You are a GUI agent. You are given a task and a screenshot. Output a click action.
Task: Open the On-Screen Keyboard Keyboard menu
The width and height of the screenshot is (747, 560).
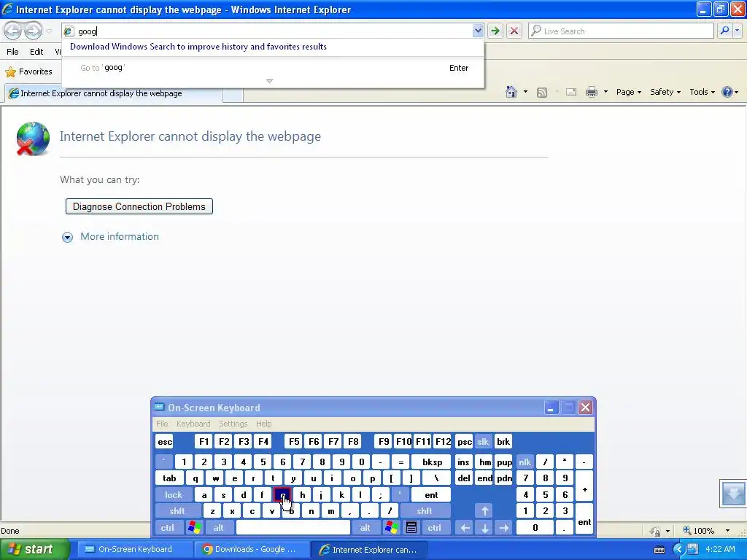coord(193,424)
